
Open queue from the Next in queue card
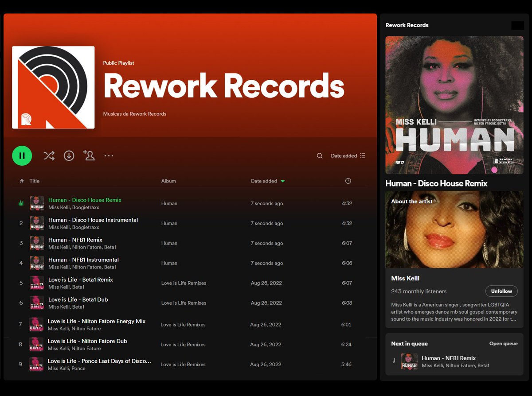coord(503,344)
